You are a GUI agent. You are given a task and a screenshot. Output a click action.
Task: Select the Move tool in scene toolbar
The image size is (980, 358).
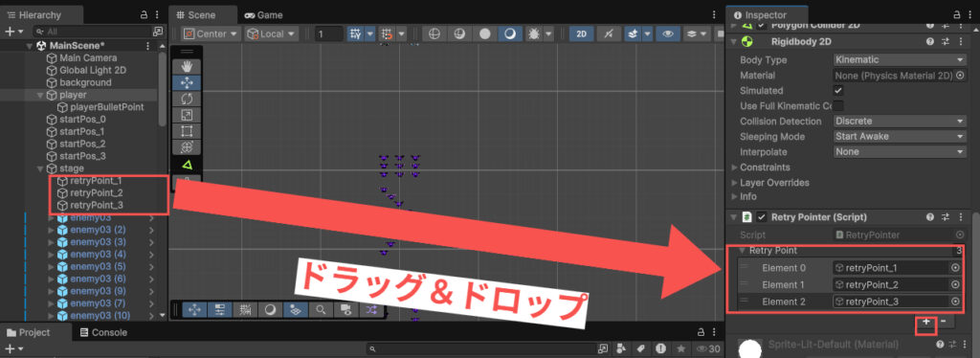188,82
